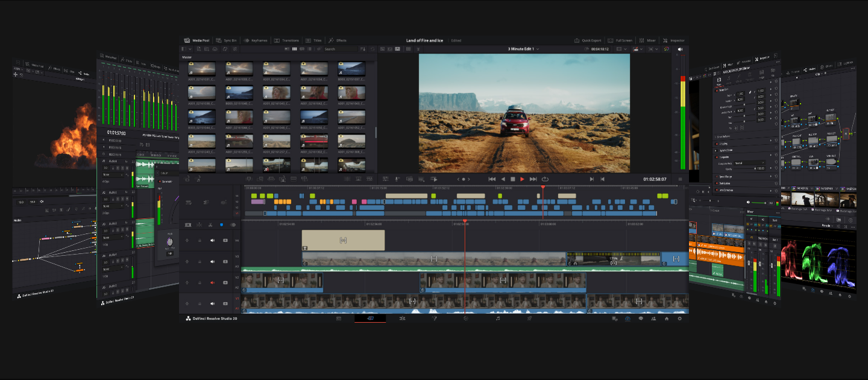Jump to timeline end in viewer transport

[533, 179]
